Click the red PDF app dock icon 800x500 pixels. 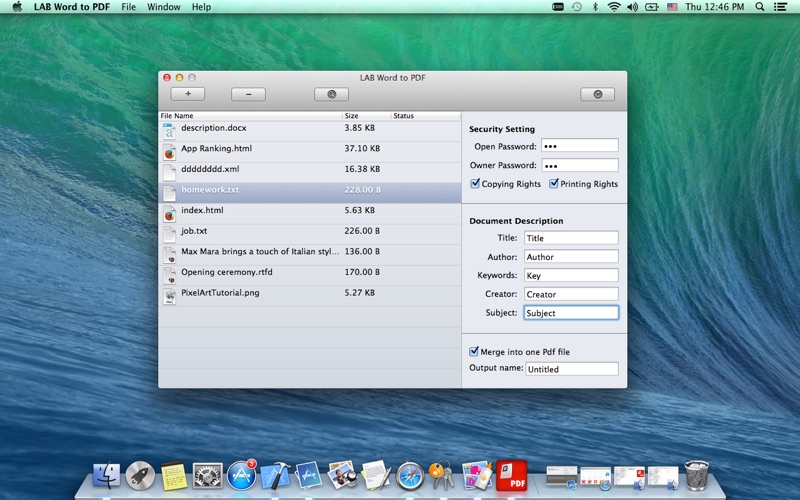tap(511, 475)
